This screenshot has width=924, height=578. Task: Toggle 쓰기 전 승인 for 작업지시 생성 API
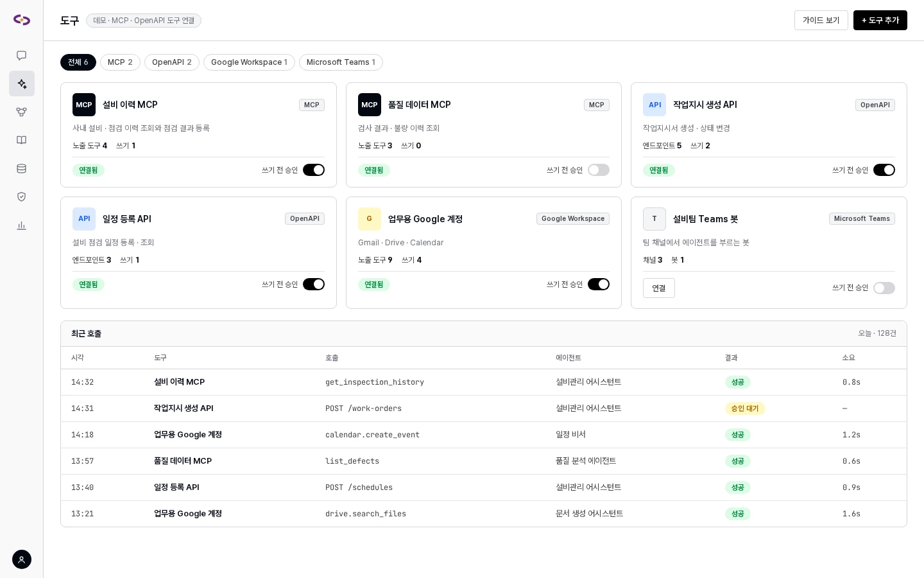coord(884,170)
